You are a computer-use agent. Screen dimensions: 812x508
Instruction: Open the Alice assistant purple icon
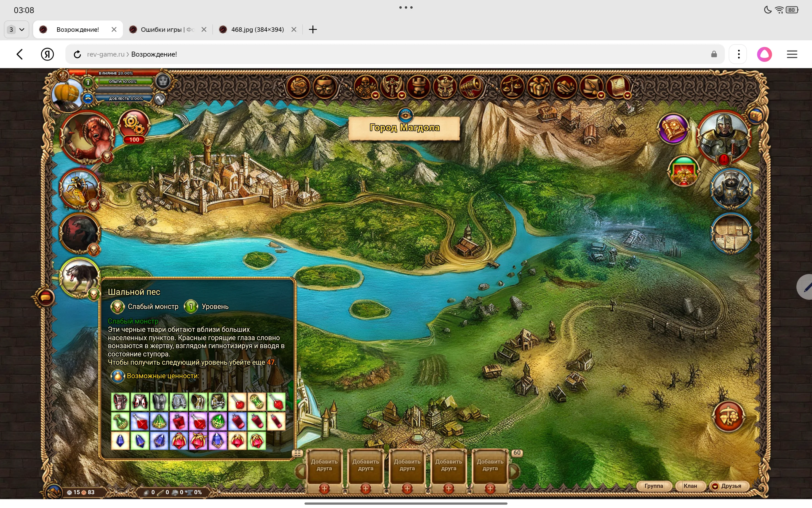(764, 54)
